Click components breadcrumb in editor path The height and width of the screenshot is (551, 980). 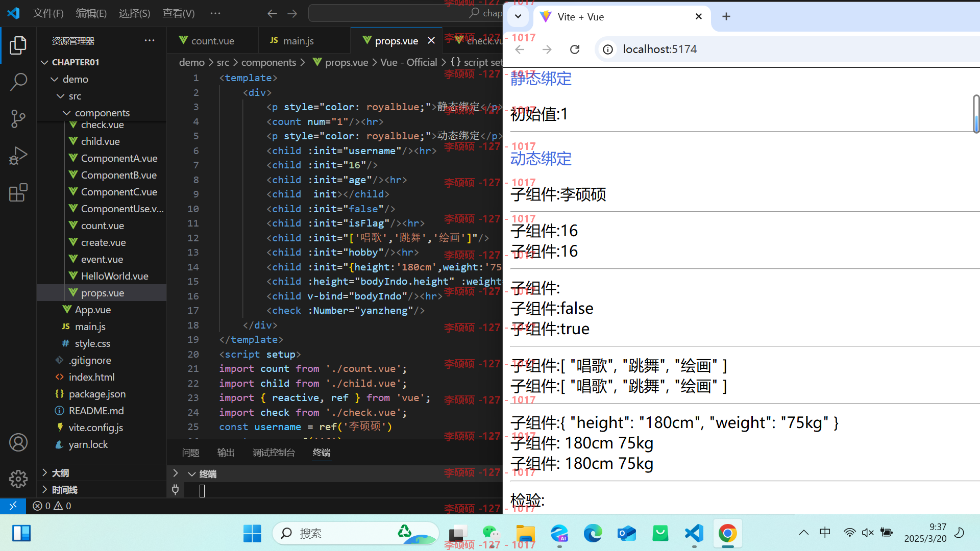pyautogui.click(x=268, y=62)
